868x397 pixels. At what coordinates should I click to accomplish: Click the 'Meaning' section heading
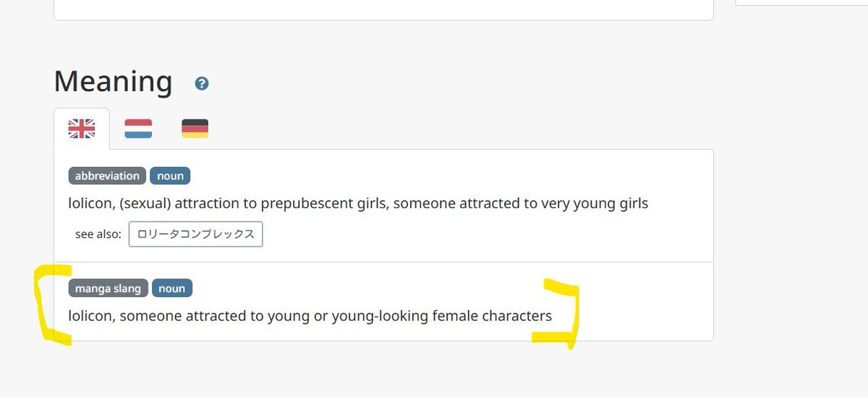113,81
